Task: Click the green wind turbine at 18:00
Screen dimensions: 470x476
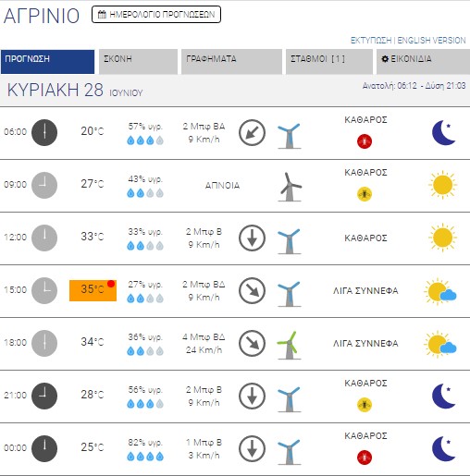Action: pyautogui.click(x=290, y=345)
